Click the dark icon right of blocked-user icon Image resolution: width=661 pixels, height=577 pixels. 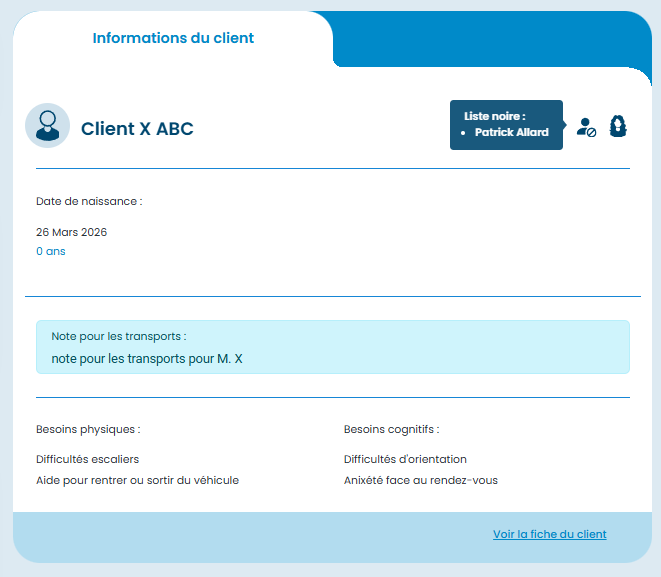coord(618,126)
